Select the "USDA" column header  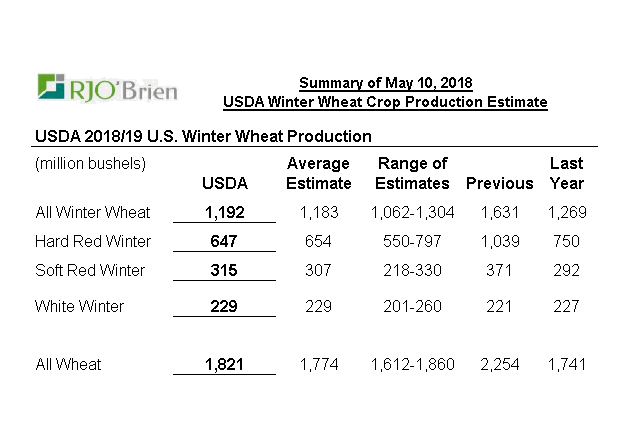pyautogui.click(x=224, y=183)
